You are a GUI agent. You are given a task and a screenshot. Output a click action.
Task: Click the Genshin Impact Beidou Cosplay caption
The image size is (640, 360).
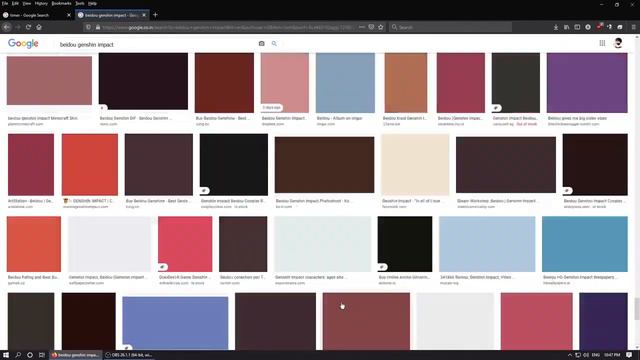pyautogui.click(x=233, y=201)
